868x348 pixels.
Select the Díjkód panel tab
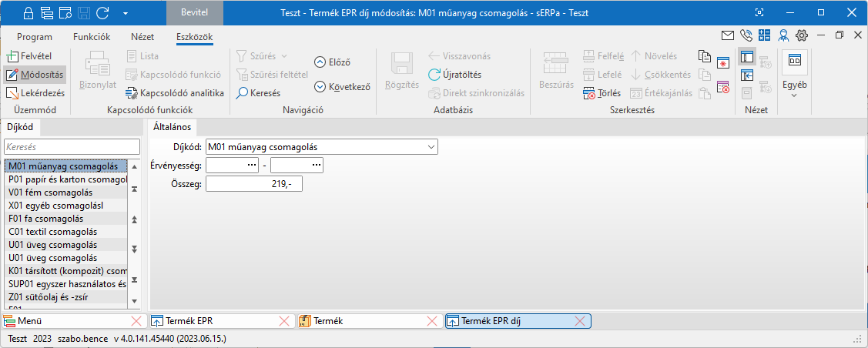[20, 127]
